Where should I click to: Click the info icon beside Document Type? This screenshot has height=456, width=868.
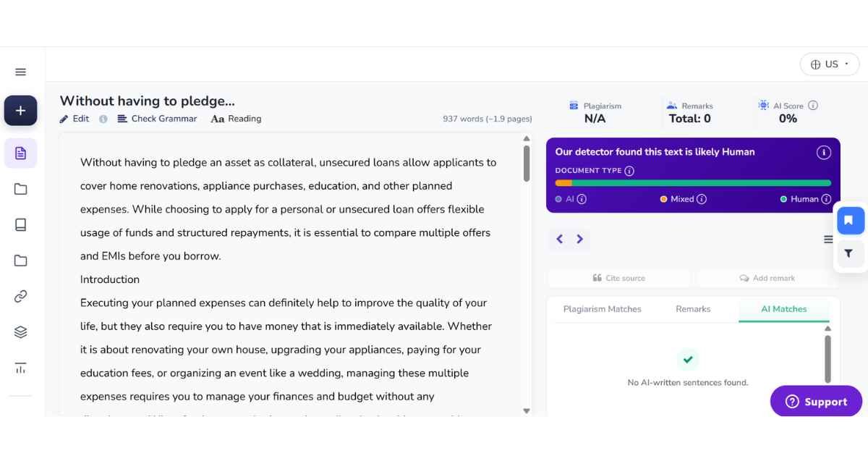tap(629, 171)
